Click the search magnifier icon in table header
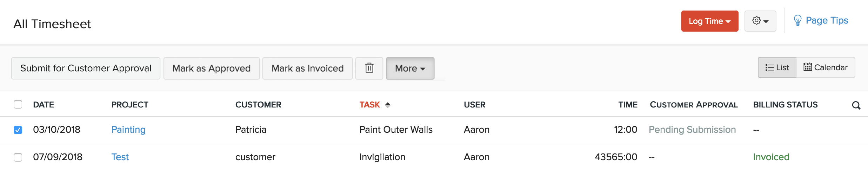 [856, 105]
